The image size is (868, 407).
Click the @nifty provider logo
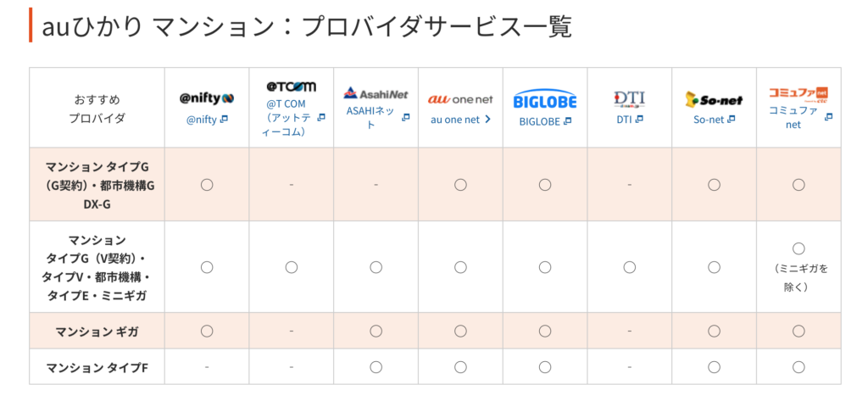[206, 98]
